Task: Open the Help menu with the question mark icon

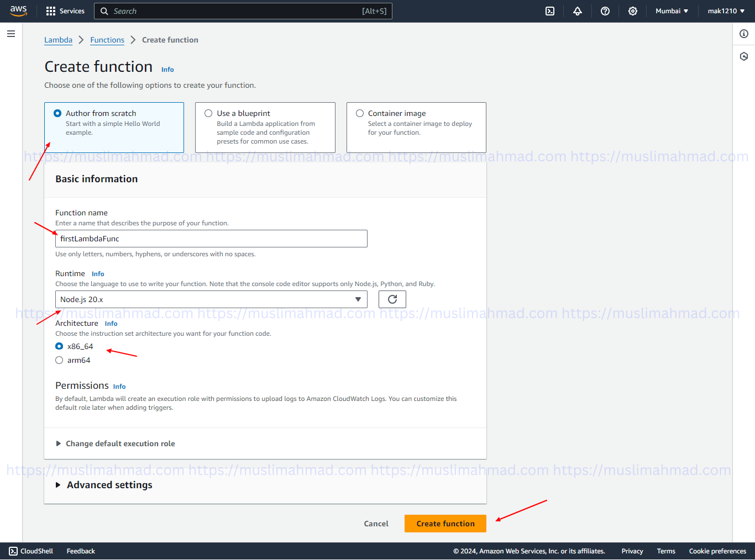Action: [605, 11]
